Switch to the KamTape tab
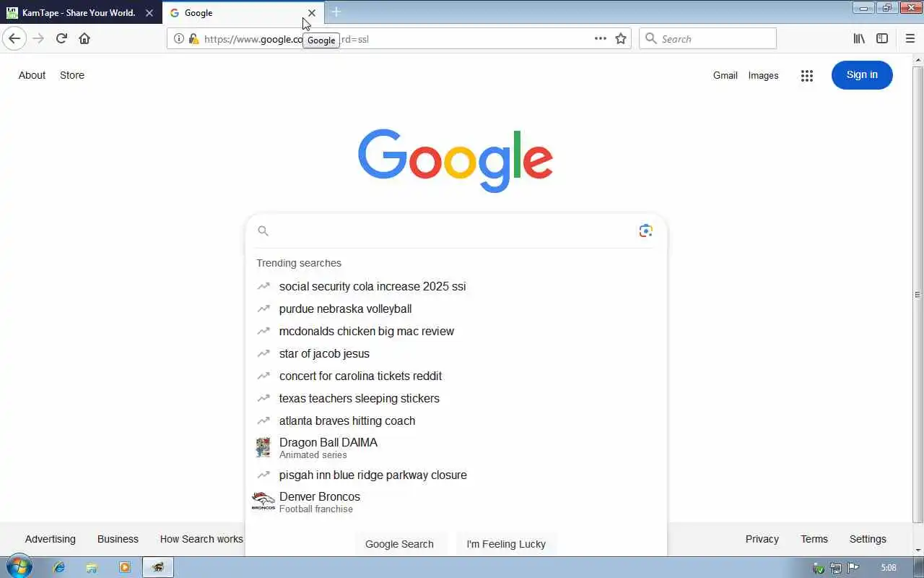 [78, 12]
